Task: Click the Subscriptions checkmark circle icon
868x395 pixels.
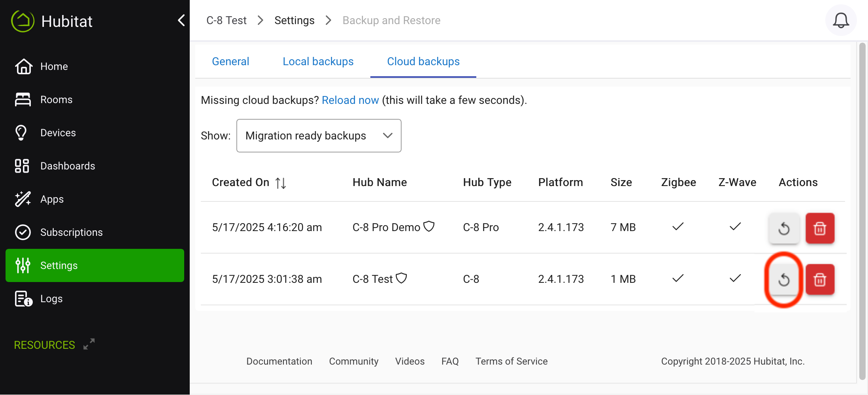Action: tap(23, 232)
